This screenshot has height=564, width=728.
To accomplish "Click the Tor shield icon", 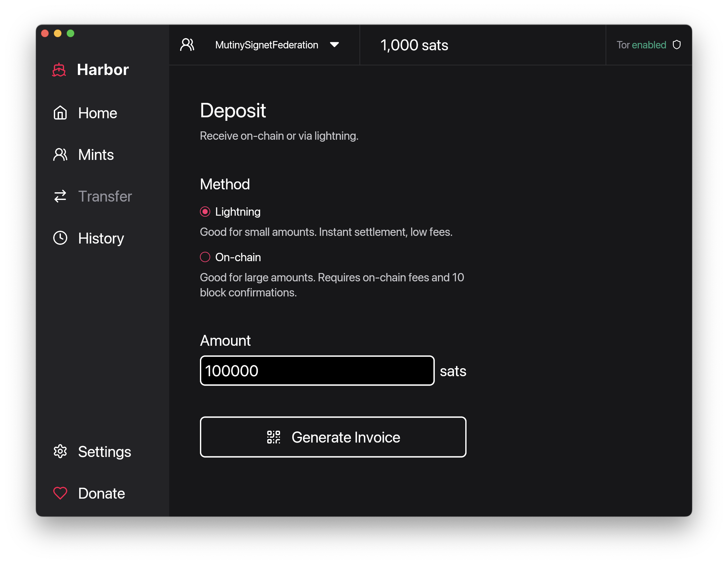I will 677,45.
